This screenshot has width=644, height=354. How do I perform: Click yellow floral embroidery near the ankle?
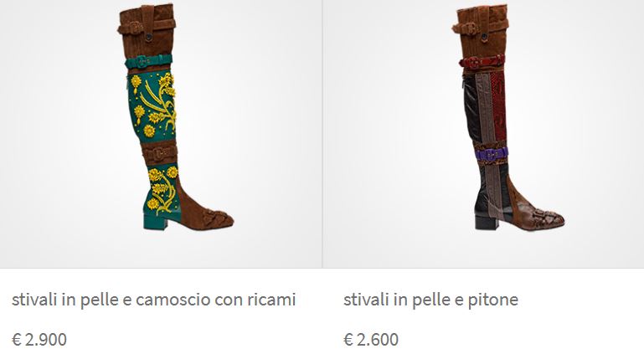coord(162,189)
